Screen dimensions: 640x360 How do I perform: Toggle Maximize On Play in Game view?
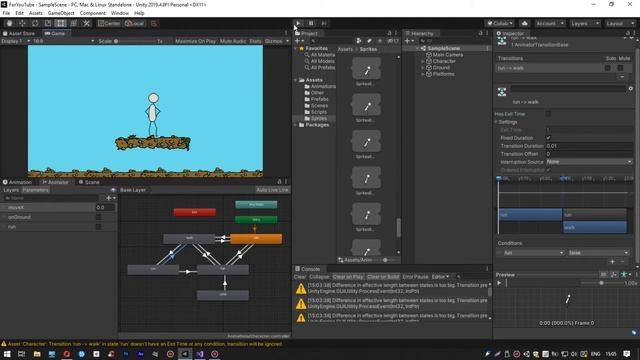(196, 41)
